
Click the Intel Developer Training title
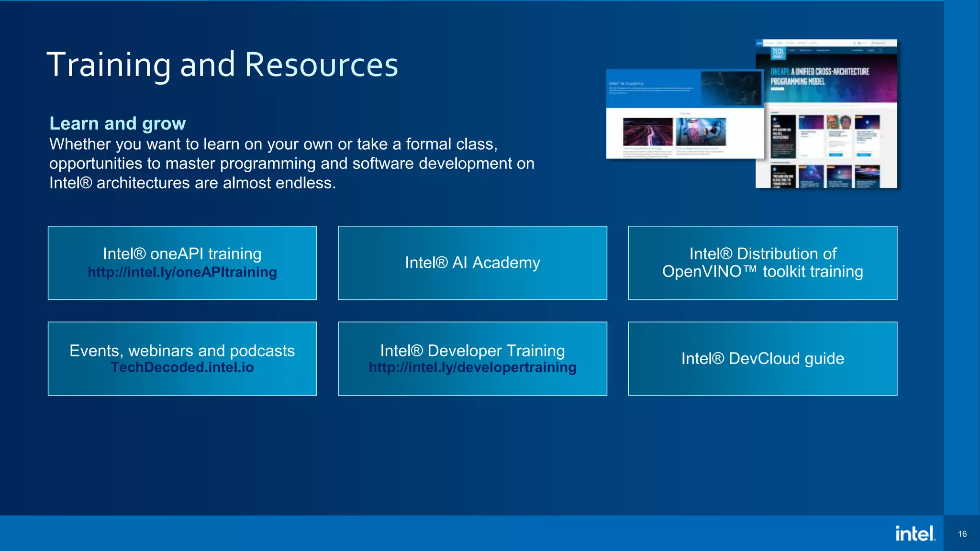coord(472,351)
